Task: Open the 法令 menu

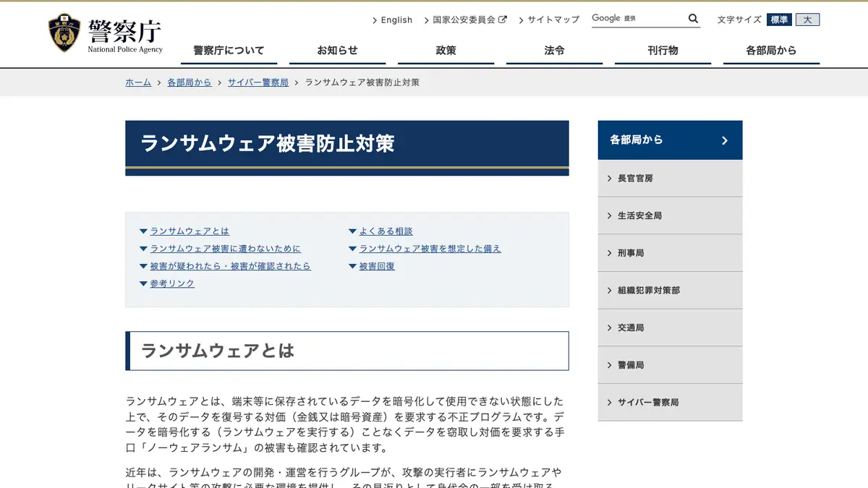Action: (x=554, y=51)
